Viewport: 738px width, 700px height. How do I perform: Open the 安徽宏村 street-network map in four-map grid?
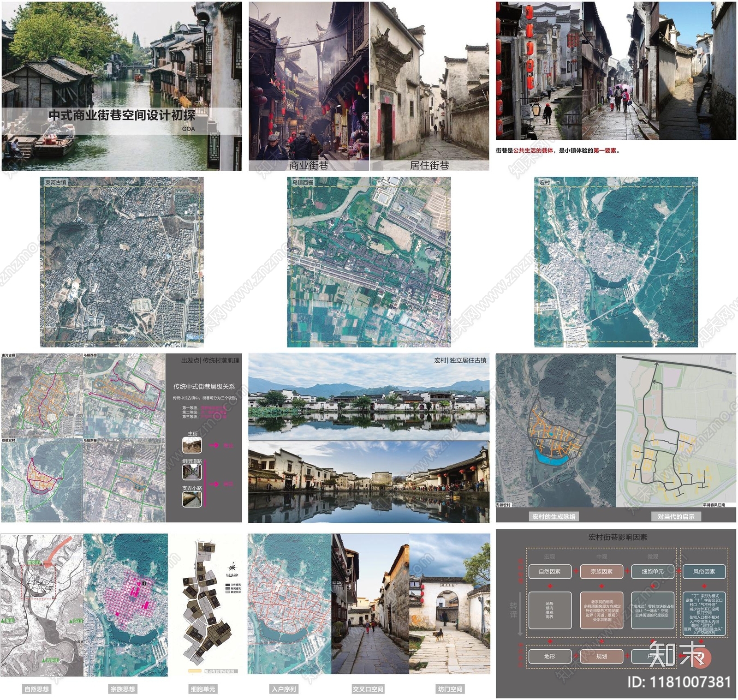point(42,480)
